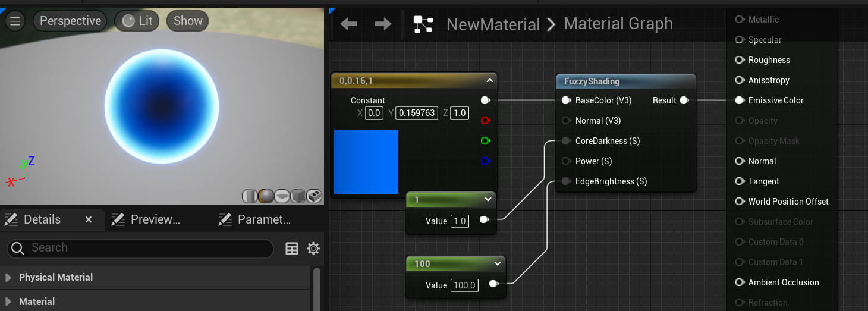This screenshot has height=311, width=868.
Task: Click the blue B output pin
Action: pos(485,161)
